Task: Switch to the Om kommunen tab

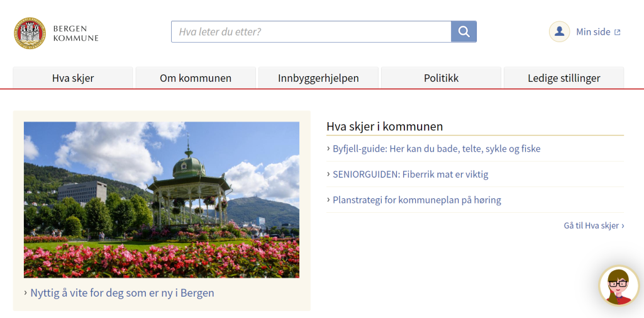Action: tap(196, 78)
